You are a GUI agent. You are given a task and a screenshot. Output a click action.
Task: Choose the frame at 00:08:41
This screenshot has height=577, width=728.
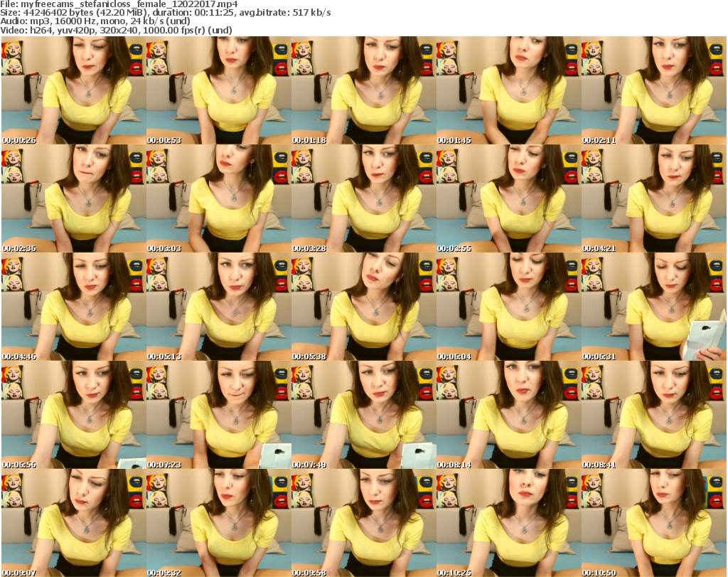[x=654, y=415]
